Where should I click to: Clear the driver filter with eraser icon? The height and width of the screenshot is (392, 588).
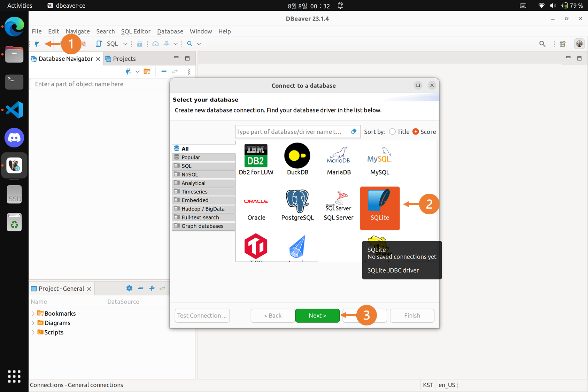point(354,131)
